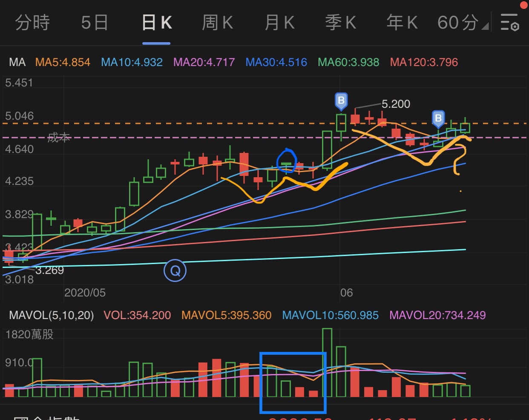Viewport: 529px width, 420px height.
Task: Select the first blue B buy marker
Action: [x=340, y=101]
